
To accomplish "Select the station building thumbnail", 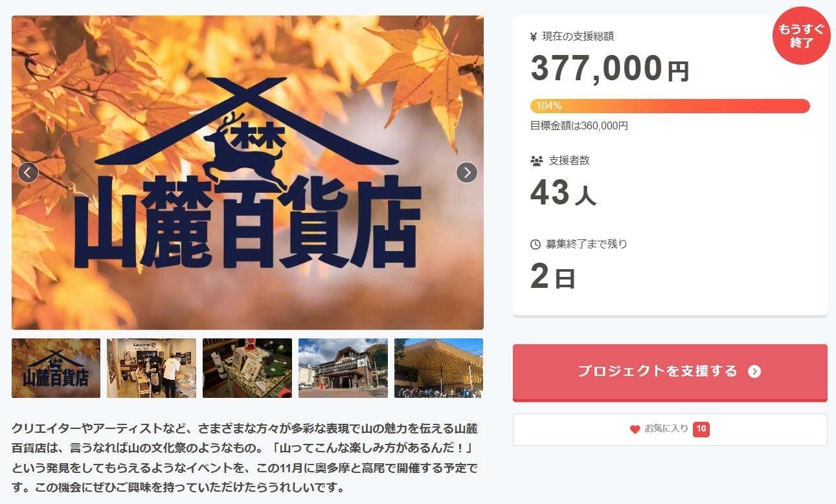I will point(343,368).
